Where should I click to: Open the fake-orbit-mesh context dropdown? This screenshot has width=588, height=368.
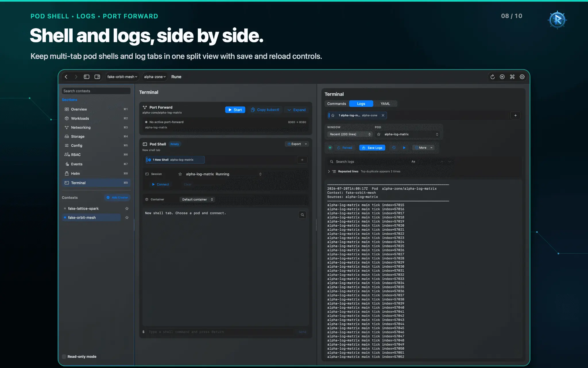point(122,77)
